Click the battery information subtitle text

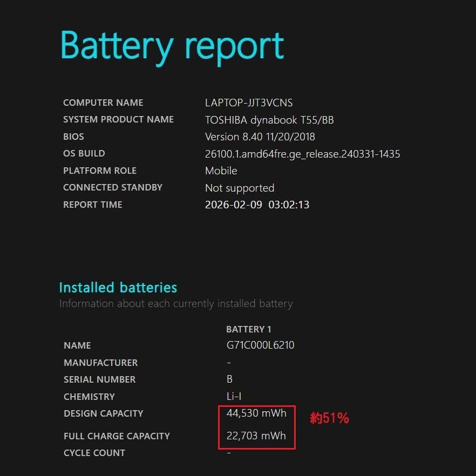[x=176, y=304]
